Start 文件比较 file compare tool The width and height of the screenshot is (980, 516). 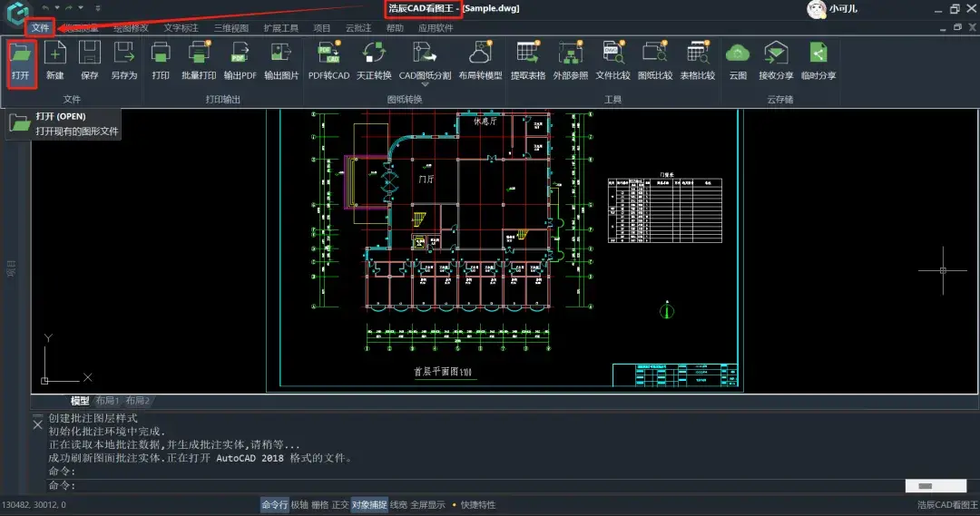tap(612, 62)
